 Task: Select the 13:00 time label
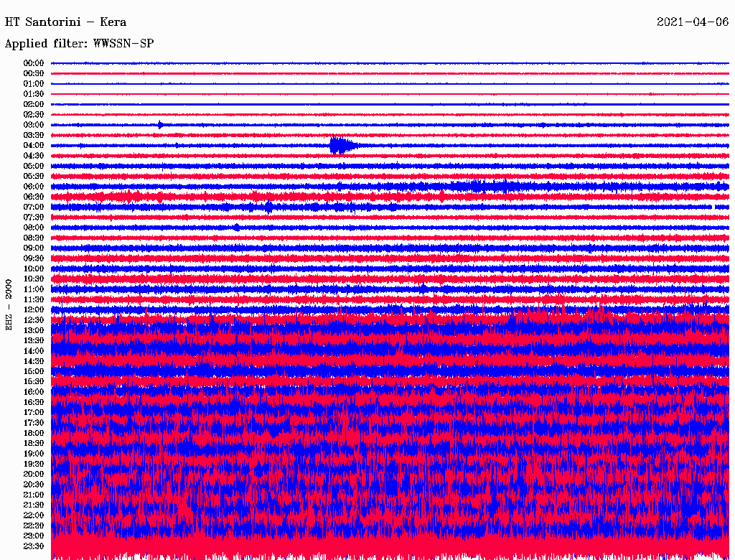click(x=34, y=331)
